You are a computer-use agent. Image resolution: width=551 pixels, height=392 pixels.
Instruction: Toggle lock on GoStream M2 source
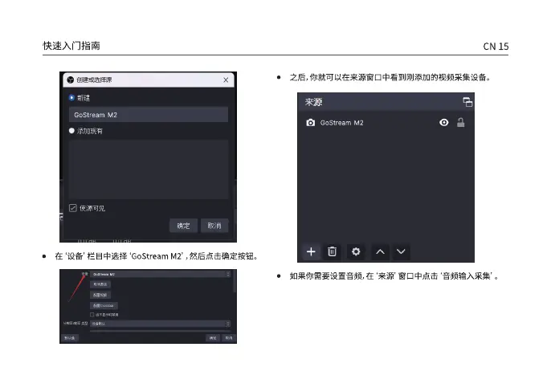coord(461,123)
